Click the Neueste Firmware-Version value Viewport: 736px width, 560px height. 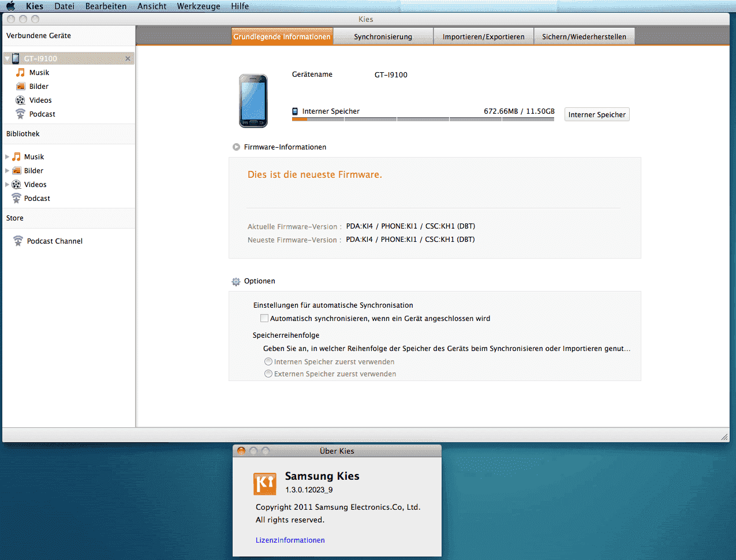coord(410,240)
